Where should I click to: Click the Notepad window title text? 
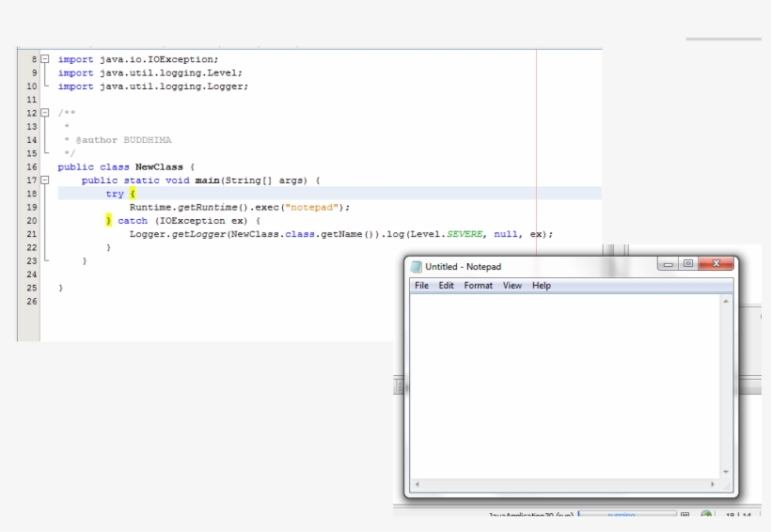[464, 267]
